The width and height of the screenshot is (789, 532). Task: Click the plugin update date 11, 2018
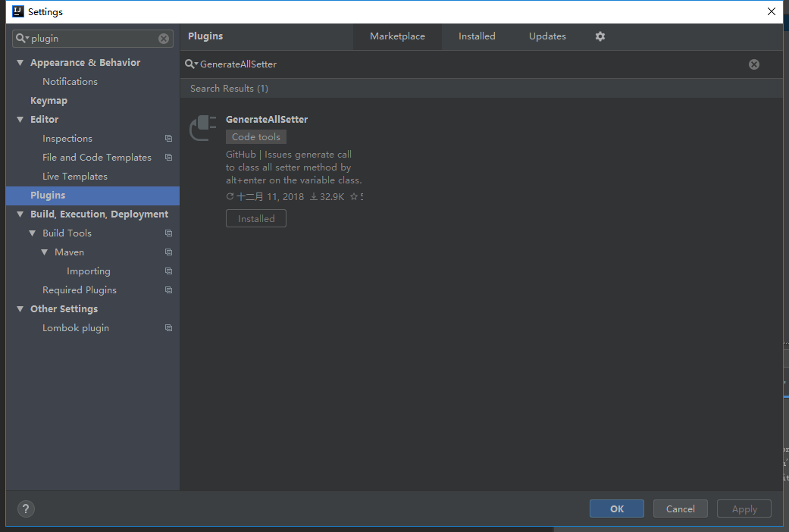tap(265, 197)
